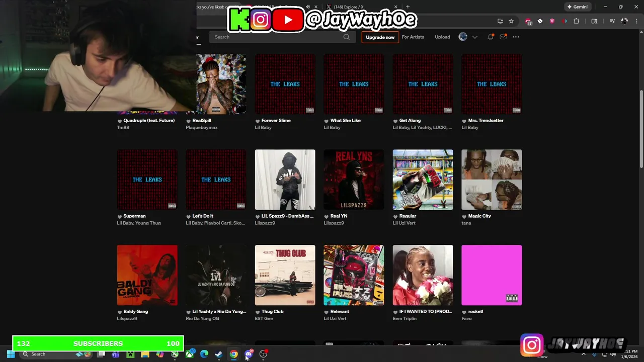
Task: Click the white dice-shaped extension icon
Action: 540,21
